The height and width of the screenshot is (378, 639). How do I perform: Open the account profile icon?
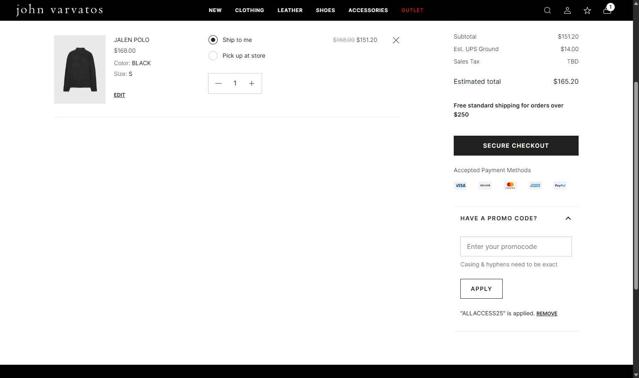coord(567,10)
